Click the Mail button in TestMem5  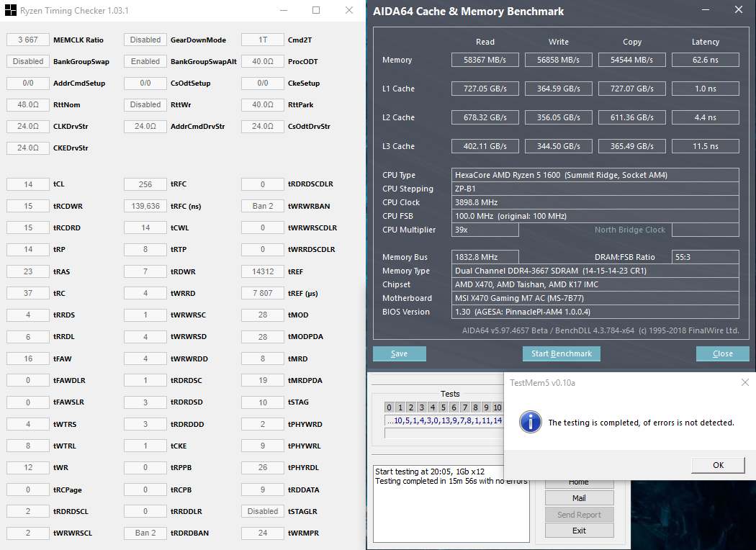(579, 498)
